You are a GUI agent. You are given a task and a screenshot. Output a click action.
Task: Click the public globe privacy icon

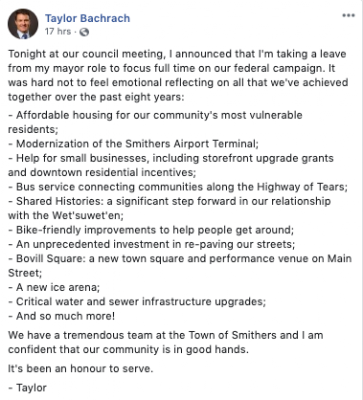85,32
